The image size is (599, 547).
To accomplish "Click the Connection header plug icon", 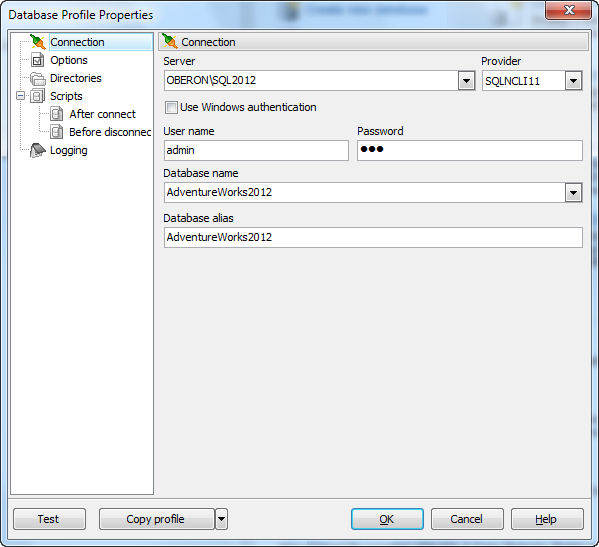I will coord(170,41).
